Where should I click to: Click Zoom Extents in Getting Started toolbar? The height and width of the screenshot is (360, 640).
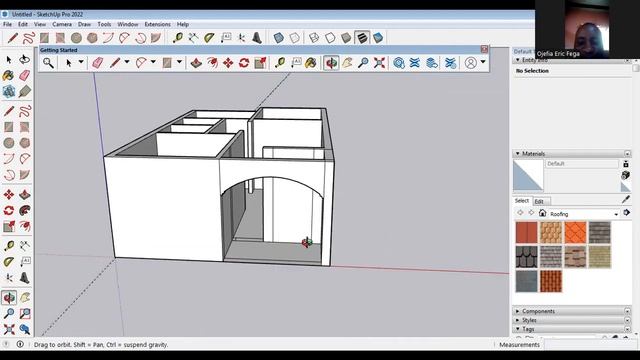379,63
